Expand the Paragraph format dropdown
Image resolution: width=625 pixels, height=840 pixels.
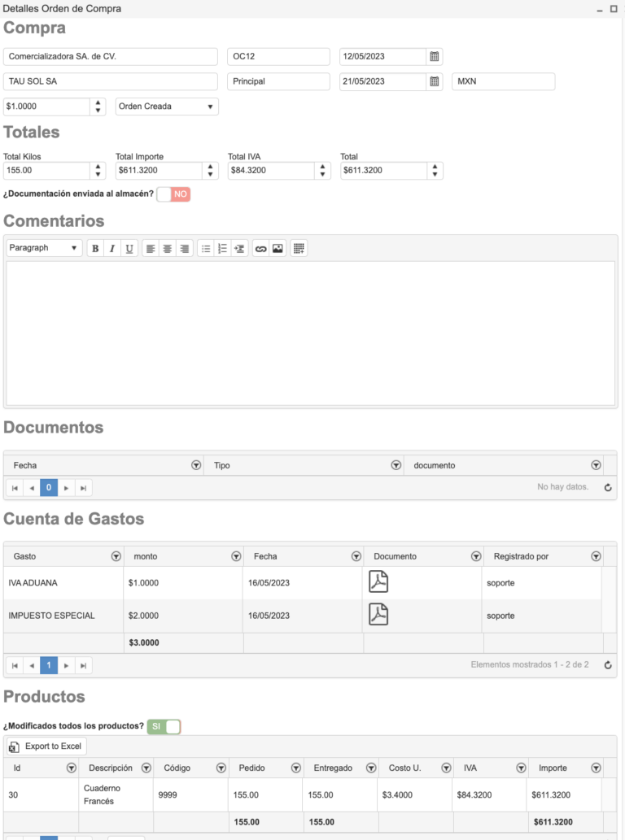(44, 248)
